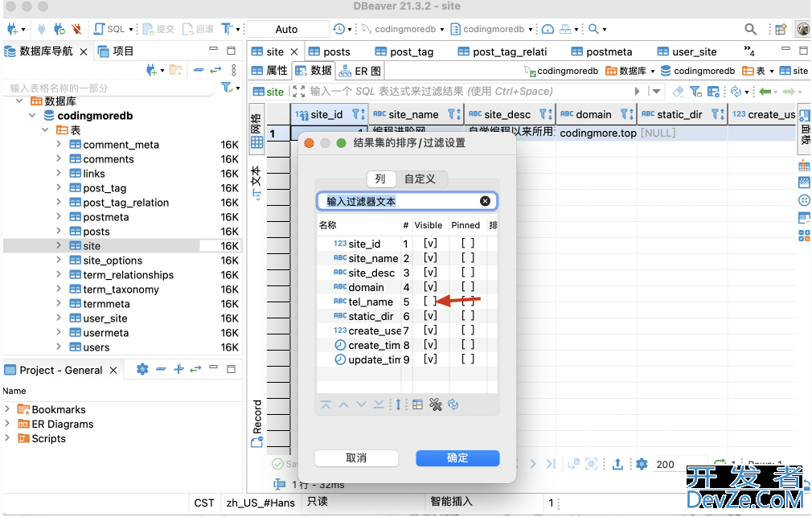Viewport: 812px width, 517px height.
Task: Open the user_site editor tab
Action: click(x=687, y=51)
